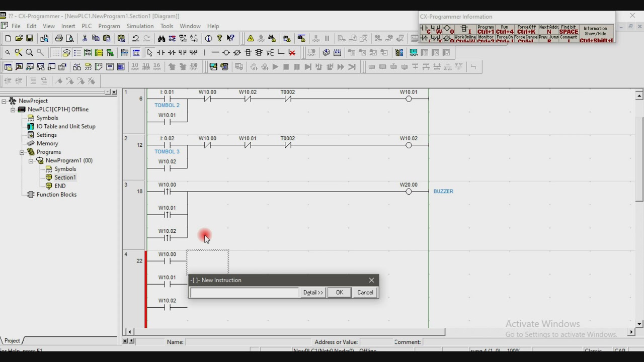Open a project with the Open folder icon
The image size is (644, 362).
[19, 38]
